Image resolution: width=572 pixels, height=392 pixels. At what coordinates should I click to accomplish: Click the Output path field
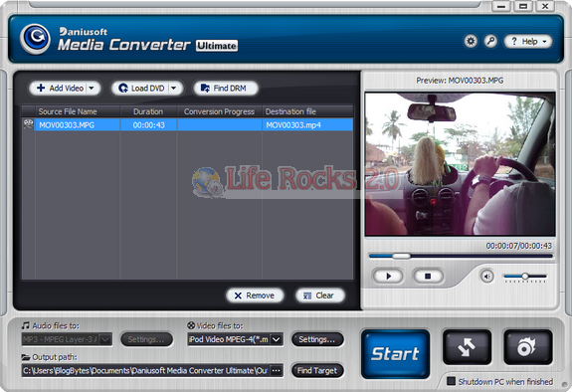pos(145,371)
